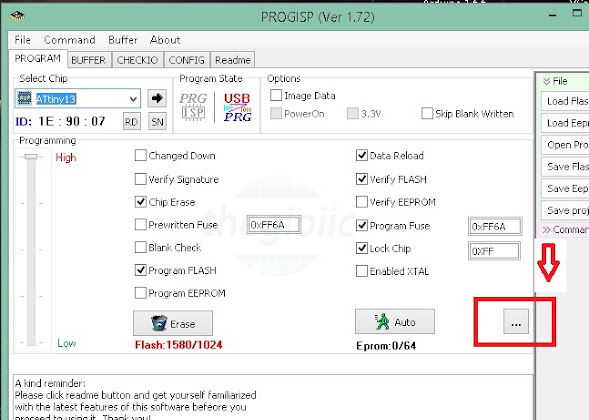Screen dimensions: 589x420
Task: Click the PROGISP chip icon in title bar
Action: click(17, 16)
